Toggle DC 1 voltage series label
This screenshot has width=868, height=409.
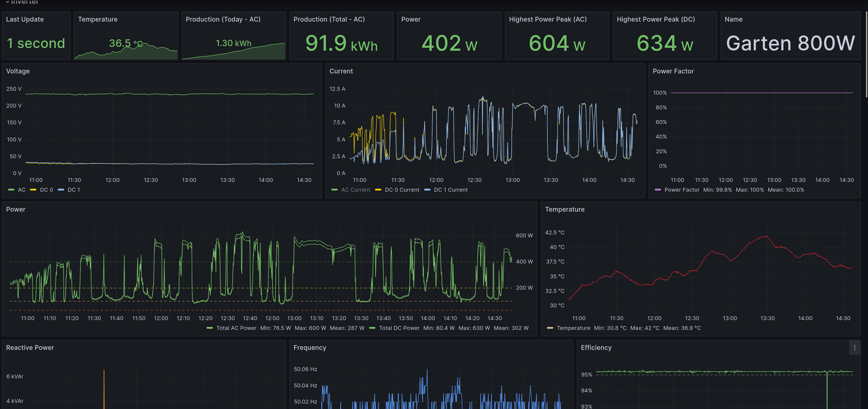tap(74, 190)
